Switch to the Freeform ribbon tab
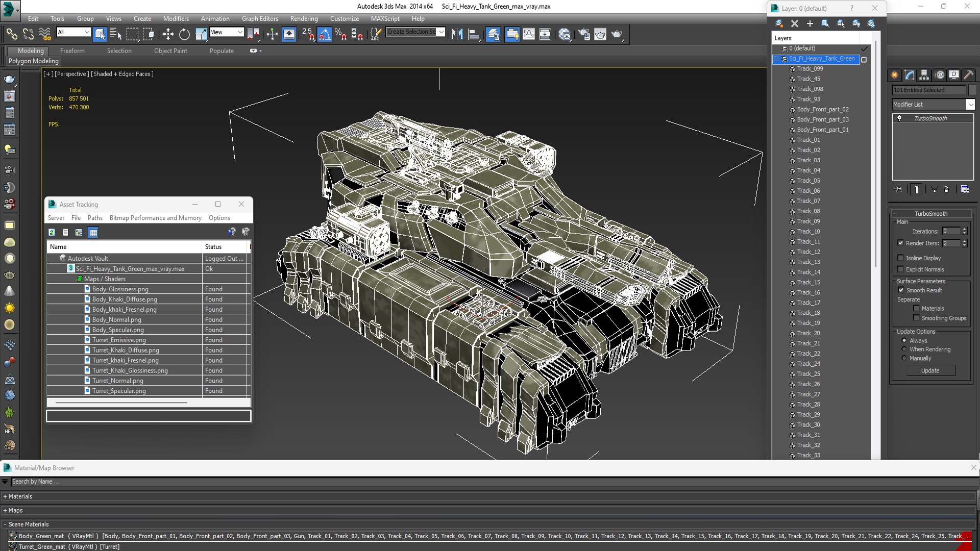This screenshot has width=980, height=551. tap(72, 51)
